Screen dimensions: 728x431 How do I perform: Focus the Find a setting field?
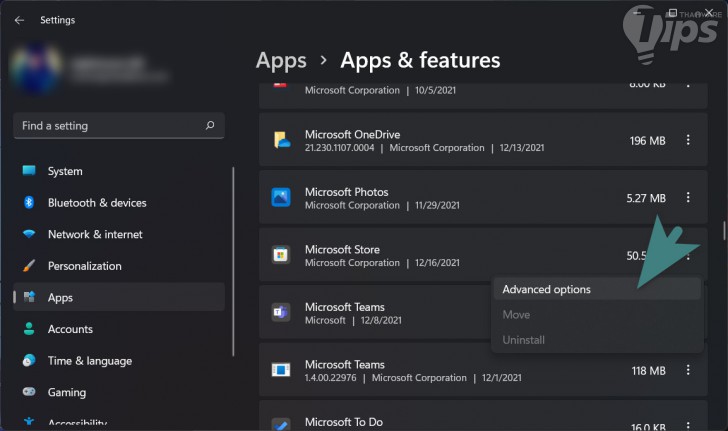point(119,126)
